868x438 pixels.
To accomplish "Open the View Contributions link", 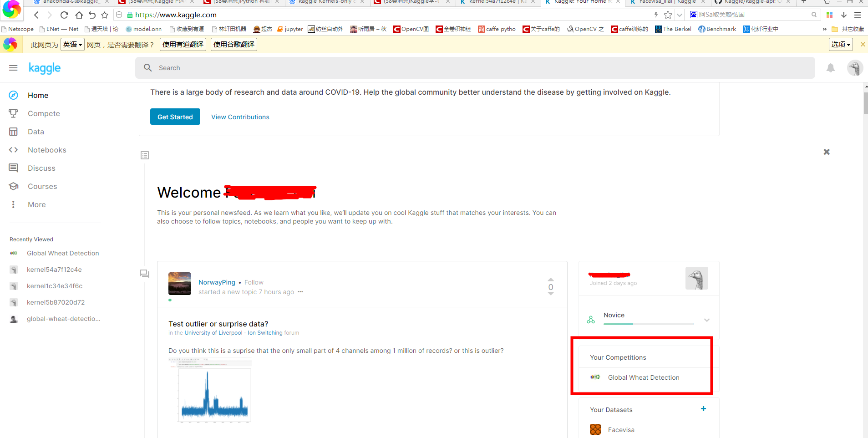I will tap(240, 117).
